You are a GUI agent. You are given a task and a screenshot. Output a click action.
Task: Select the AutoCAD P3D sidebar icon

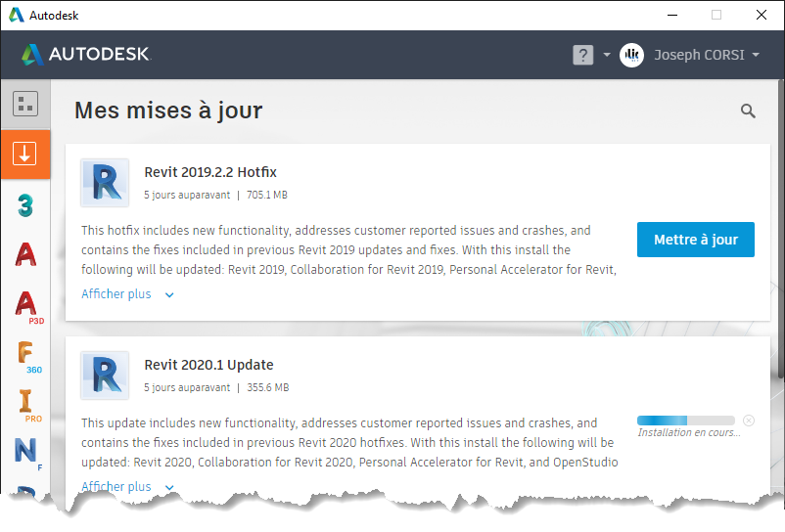pos(26,304)
